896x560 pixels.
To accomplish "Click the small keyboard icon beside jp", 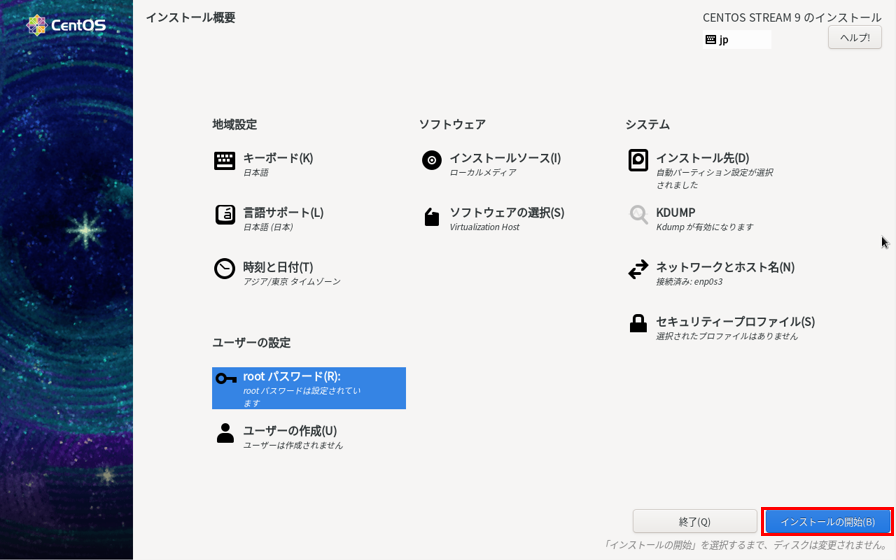I will coord(711,39).
